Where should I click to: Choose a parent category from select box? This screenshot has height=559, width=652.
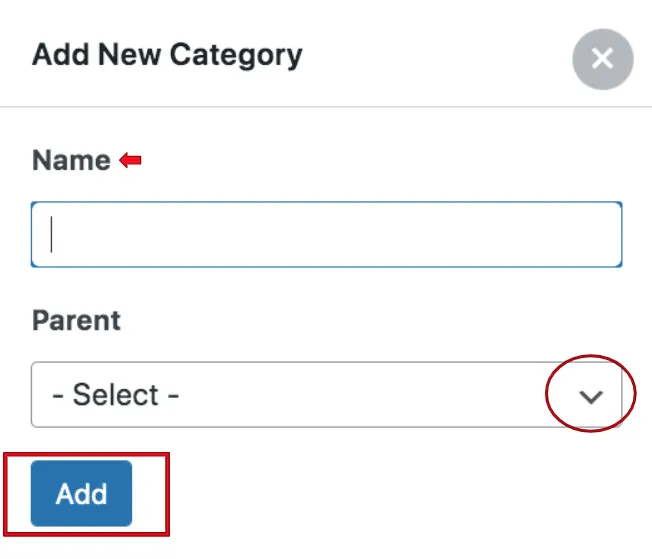click(326, 395)
